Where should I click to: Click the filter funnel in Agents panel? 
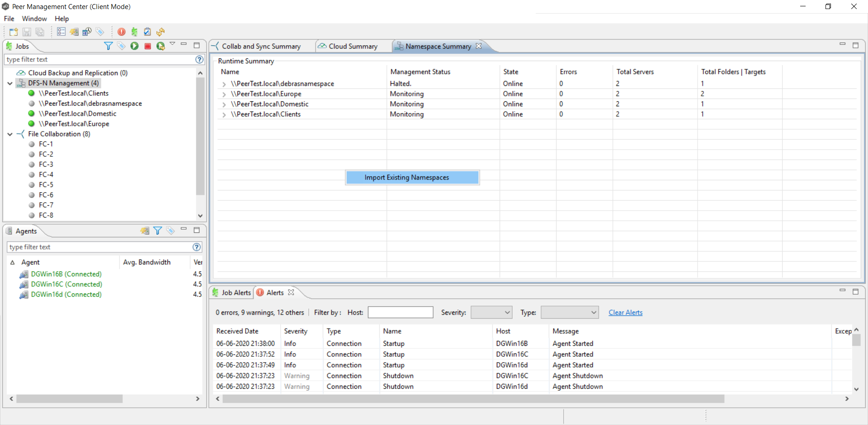click(157, 231)
